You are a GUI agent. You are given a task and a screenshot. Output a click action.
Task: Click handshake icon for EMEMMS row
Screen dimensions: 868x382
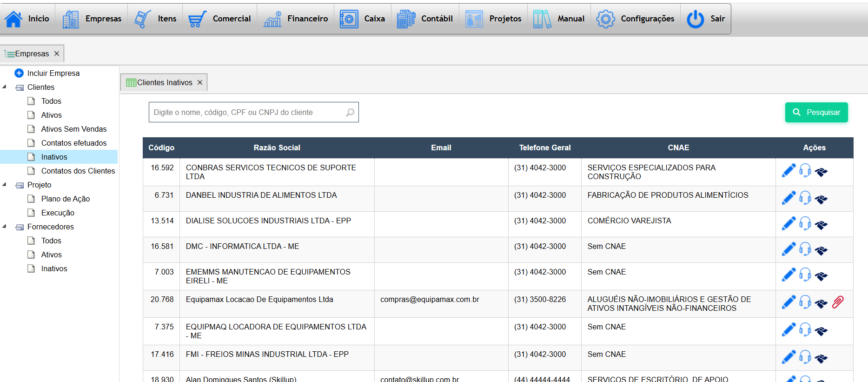click(x=821, y=276)
